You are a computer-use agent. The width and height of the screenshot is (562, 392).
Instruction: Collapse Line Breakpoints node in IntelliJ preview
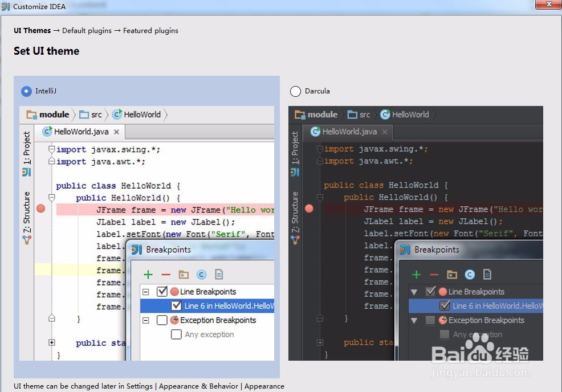tap(145, 292)
